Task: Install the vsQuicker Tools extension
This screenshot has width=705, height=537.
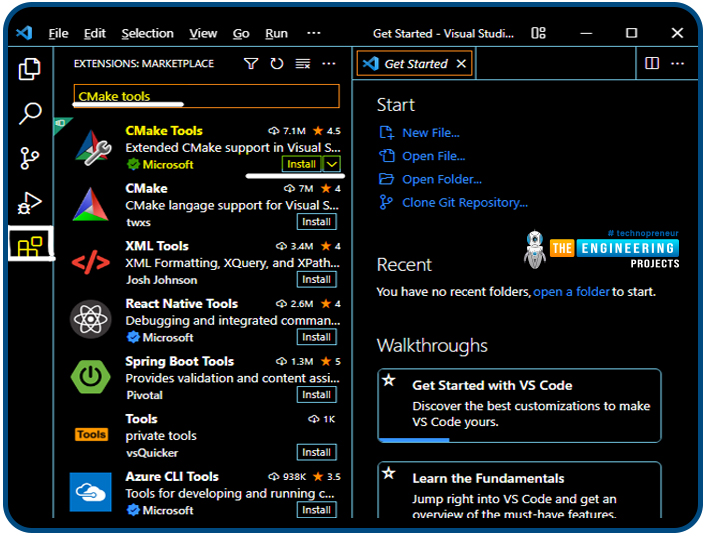Action: click(x=317, y=452)
